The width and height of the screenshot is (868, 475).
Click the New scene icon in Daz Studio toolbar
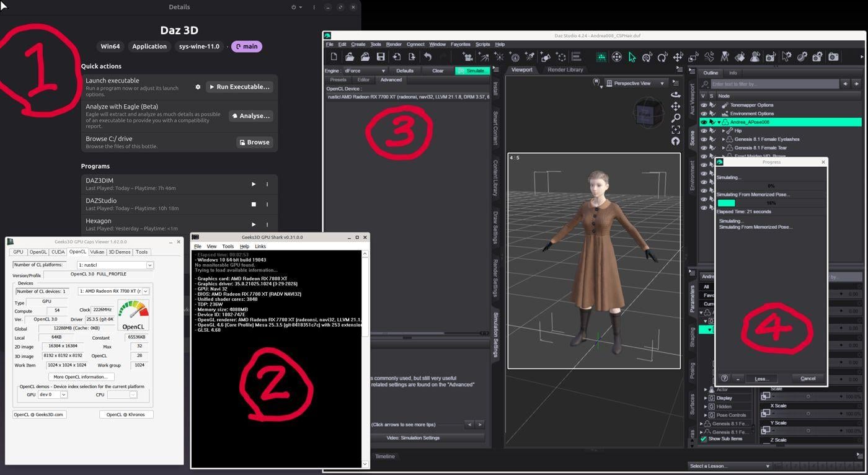pyautogui.click(x=334, y=57)
